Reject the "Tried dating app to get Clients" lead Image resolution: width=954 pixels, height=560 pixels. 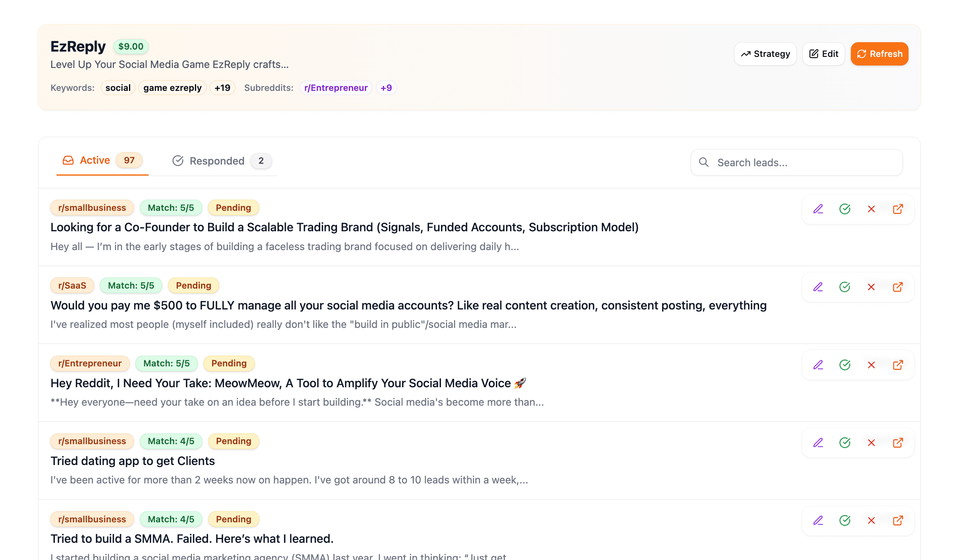pyautogui.click(x=871, y=443)
